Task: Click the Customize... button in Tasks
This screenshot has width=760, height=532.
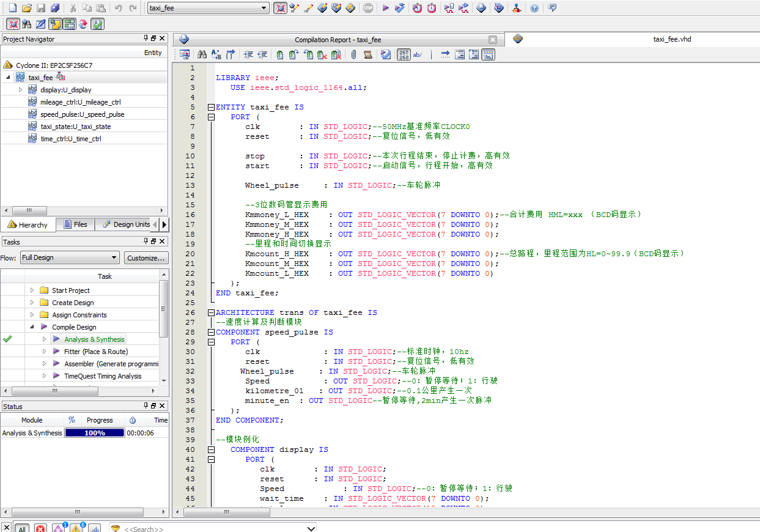Action: point(146,257)
